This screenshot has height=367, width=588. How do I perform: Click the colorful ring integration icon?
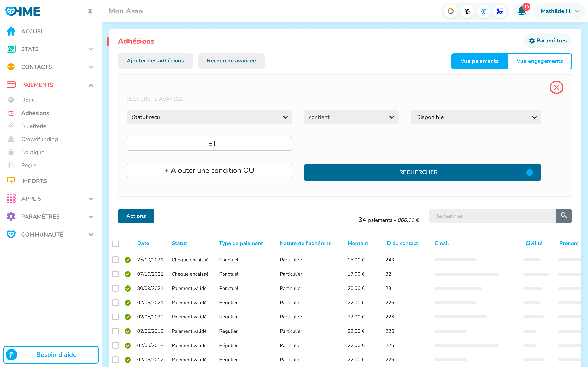coord(450,11)
